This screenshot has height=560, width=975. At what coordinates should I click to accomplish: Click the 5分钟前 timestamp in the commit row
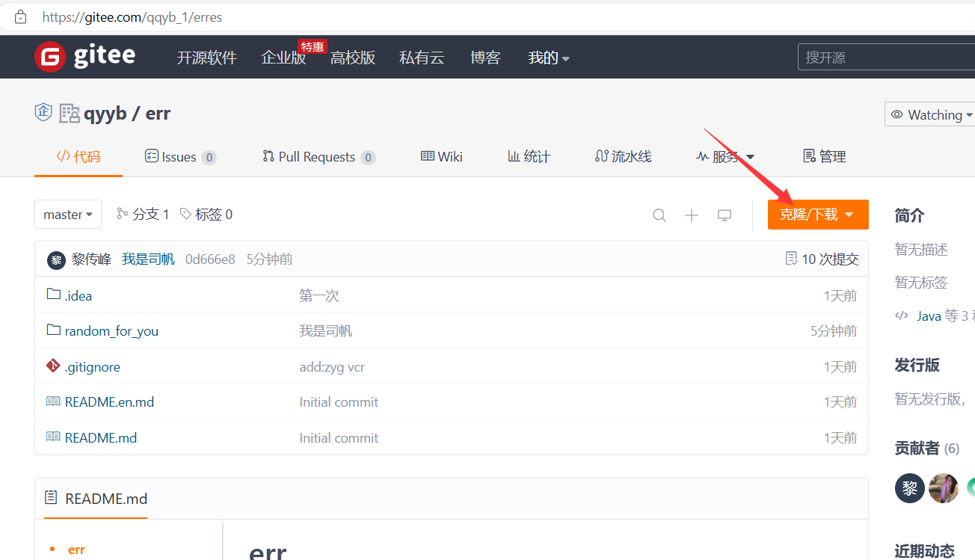[x=269, y=259]
